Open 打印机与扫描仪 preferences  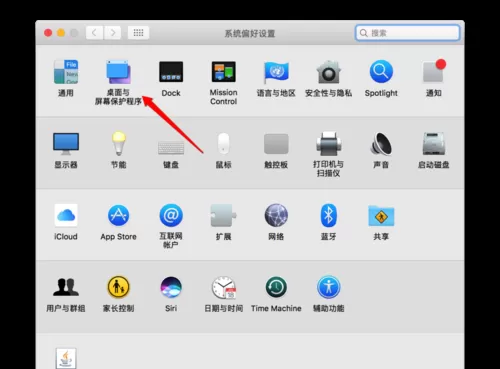(x=329, y=144)
